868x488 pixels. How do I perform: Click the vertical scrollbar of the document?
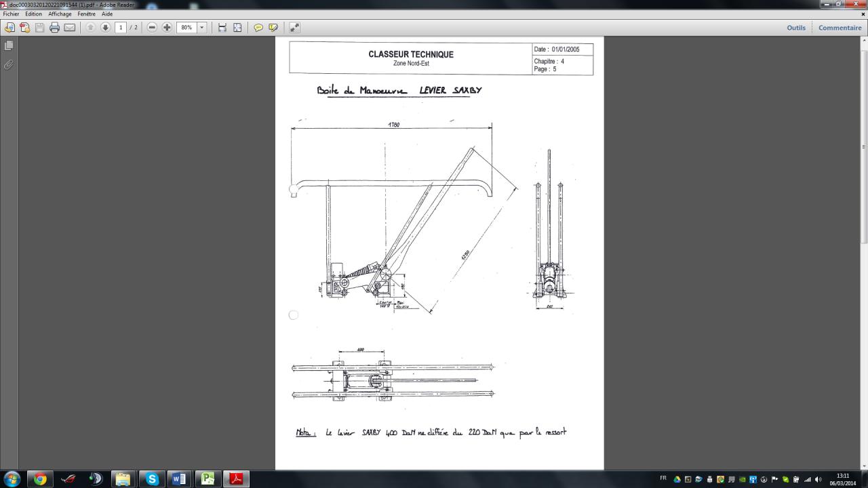(864, 252)
